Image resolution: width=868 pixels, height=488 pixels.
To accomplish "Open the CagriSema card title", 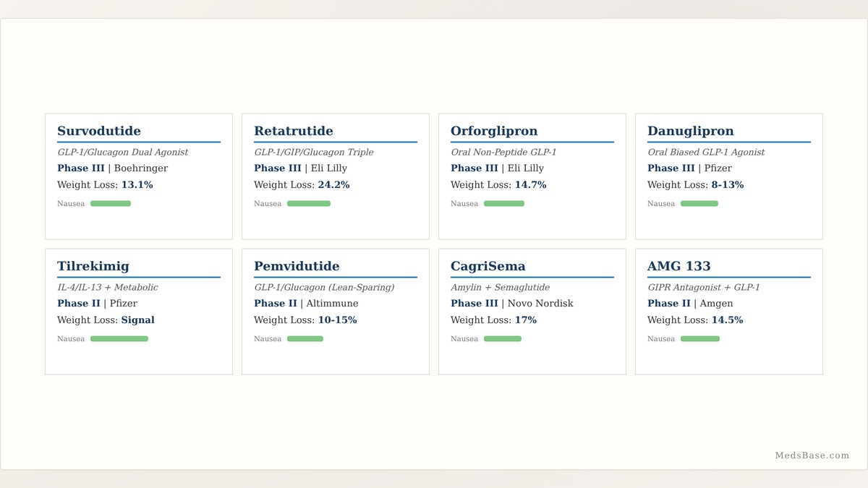I will point(488,266).
